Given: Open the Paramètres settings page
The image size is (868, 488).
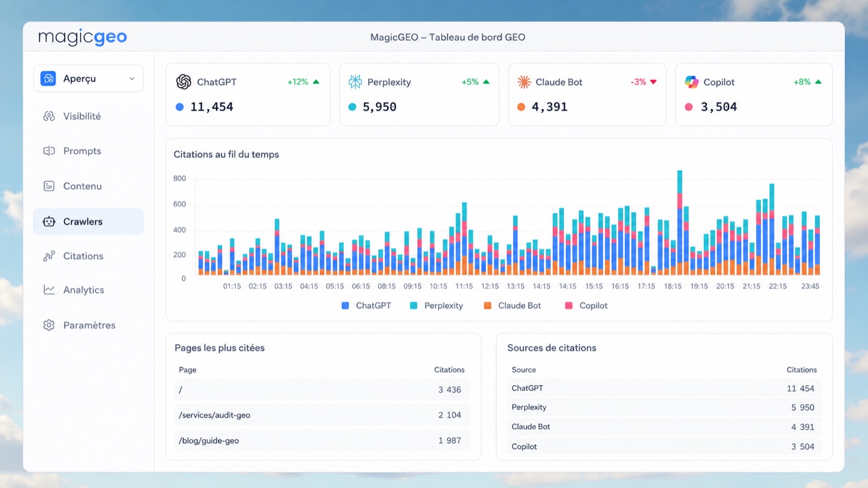Looking at the screenshot, I should point(88,325).
